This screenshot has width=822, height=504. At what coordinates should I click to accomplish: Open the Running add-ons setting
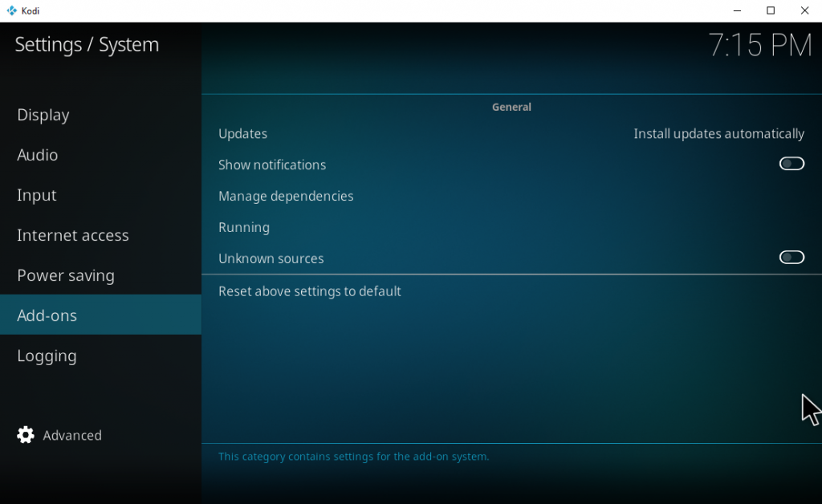(244, 227)
